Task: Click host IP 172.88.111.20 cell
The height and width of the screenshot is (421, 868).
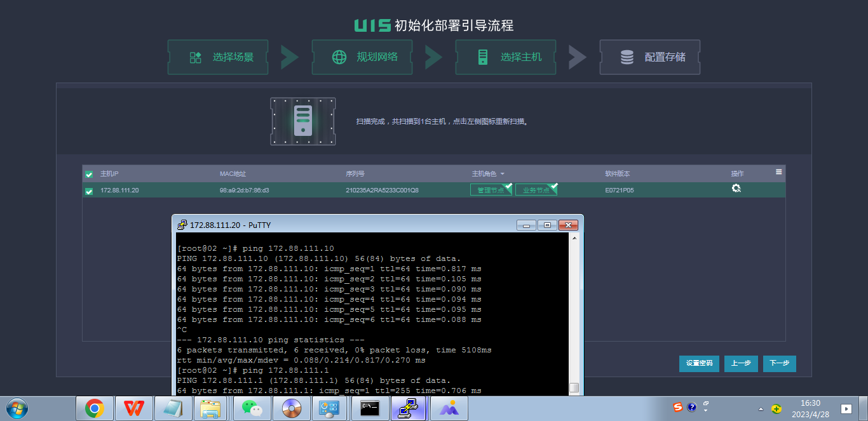Action: (x=119, y=190)
